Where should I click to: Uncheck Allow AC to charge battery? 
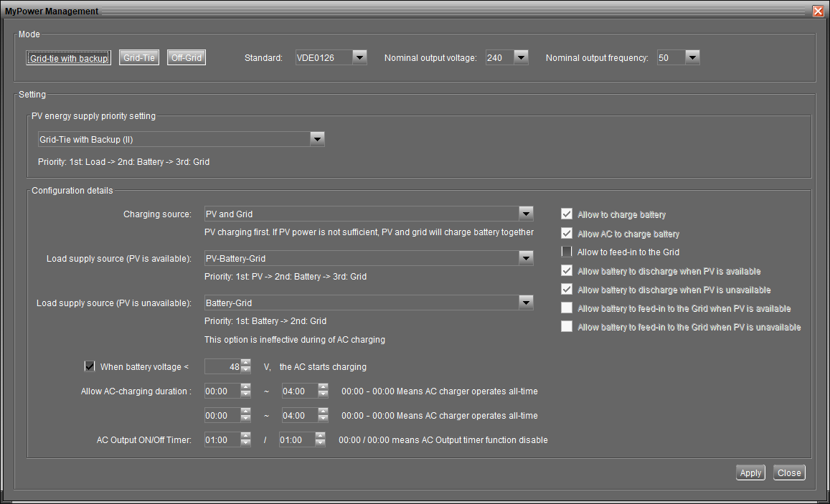click(567, 233)
